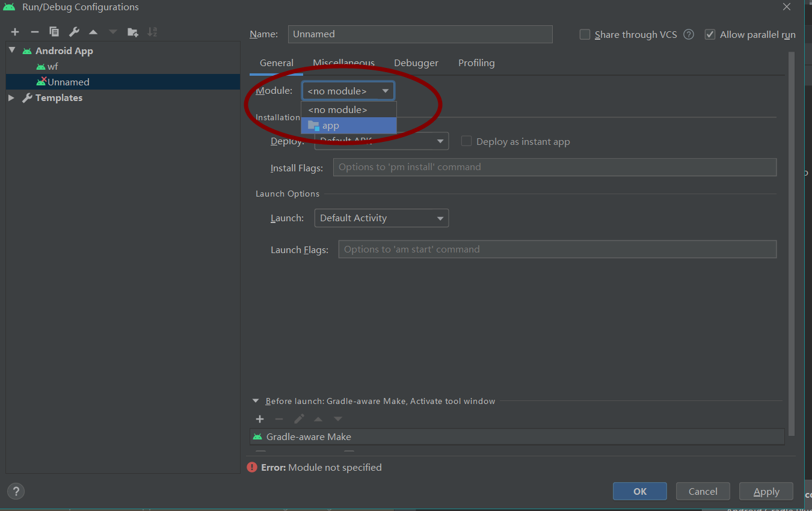Choose <no module> option in list
Image resolution: width=812 pixels, height=511 pixels.
tap(349, 109)
